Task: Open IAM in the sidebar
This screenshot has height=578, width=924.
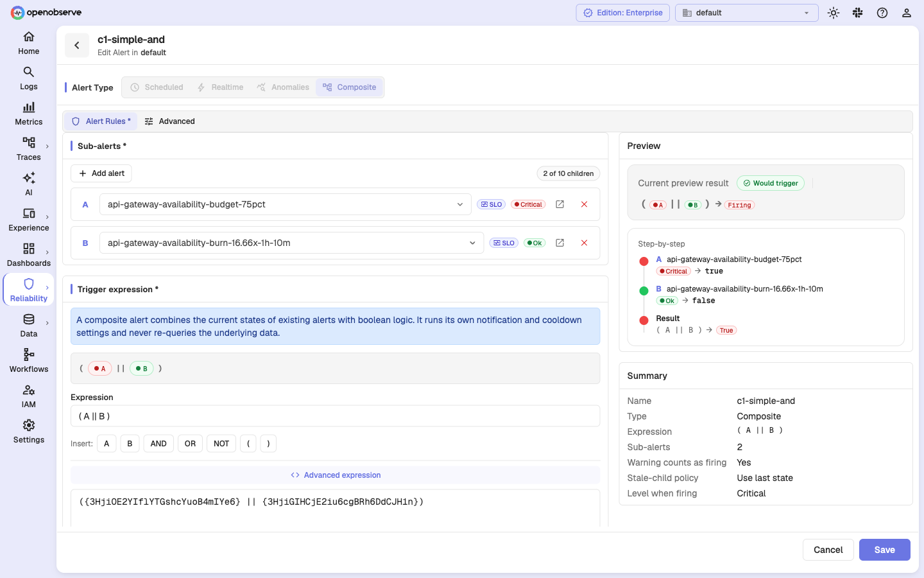Action: coord(28,396)
